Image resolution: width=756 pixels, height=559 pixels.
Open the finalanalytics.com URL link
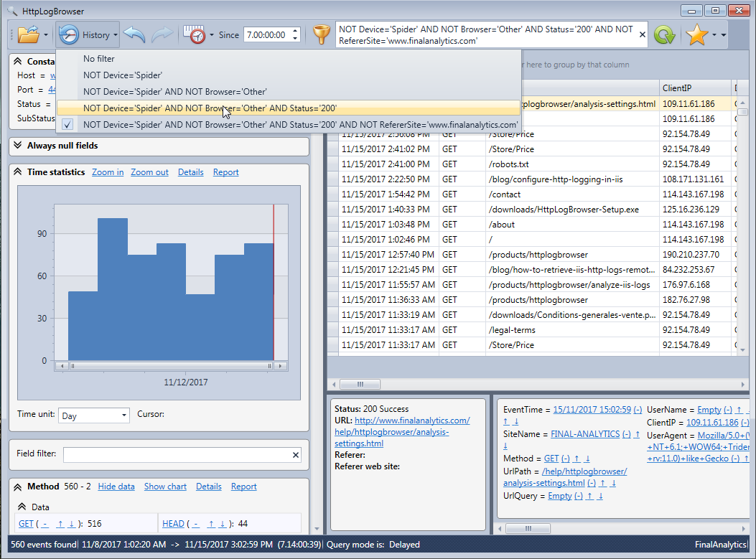[x=402, y=432]
